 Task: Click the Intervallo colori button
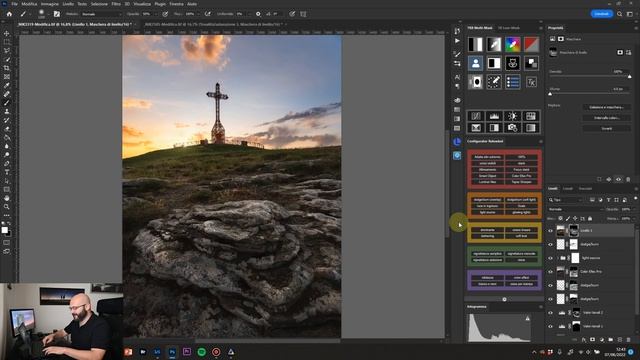click(607, 118)
